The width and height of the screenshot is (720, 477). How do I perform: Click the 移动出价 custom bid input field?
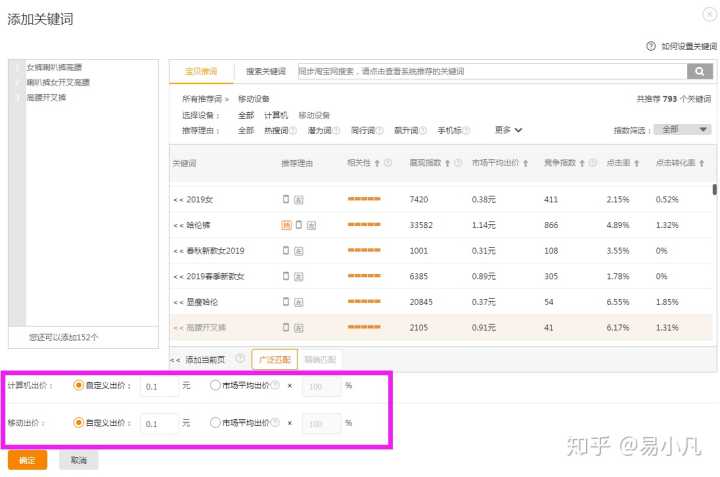158,423
